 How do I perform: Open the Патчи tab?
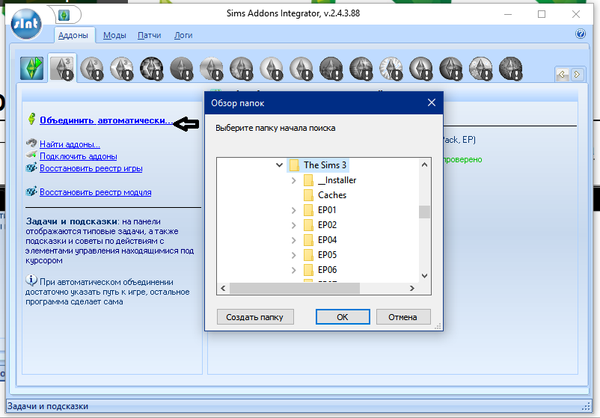tap(149, 36)
